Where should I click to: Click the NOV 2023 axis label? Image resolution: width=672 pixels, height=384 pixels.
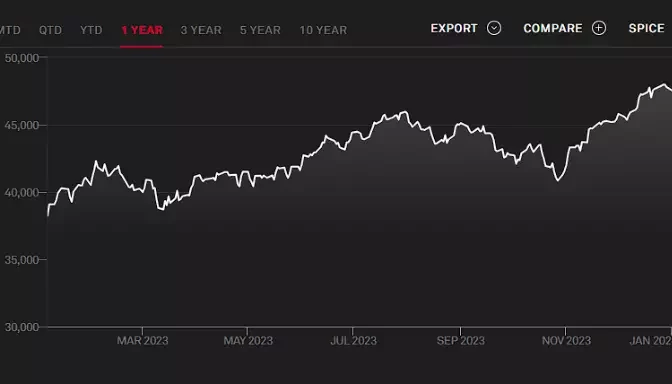pyautogui.click(x=566, y=341)
